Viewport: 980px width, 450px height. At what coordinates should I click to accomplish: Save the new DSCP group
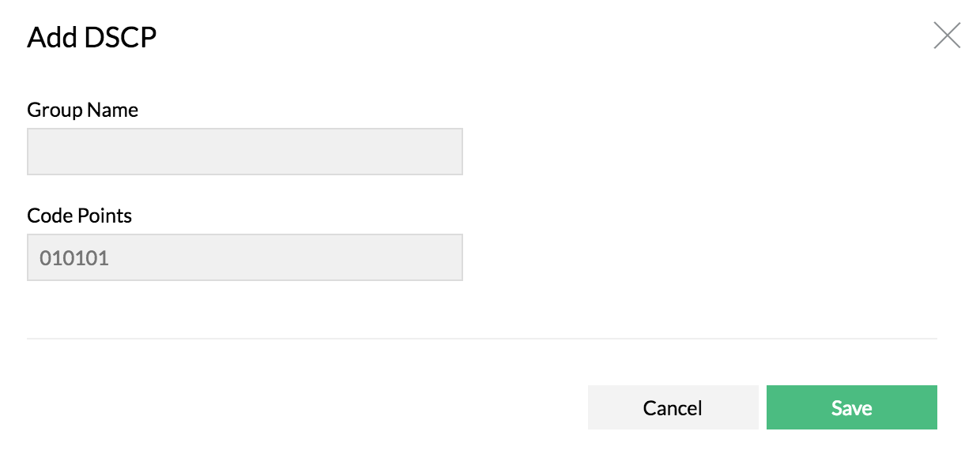pyautogui.click(x=851, y=407)
